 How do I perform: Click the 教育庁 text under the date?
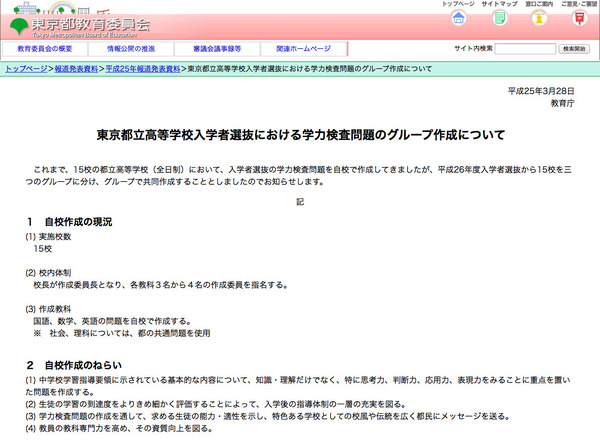[562, 103]
